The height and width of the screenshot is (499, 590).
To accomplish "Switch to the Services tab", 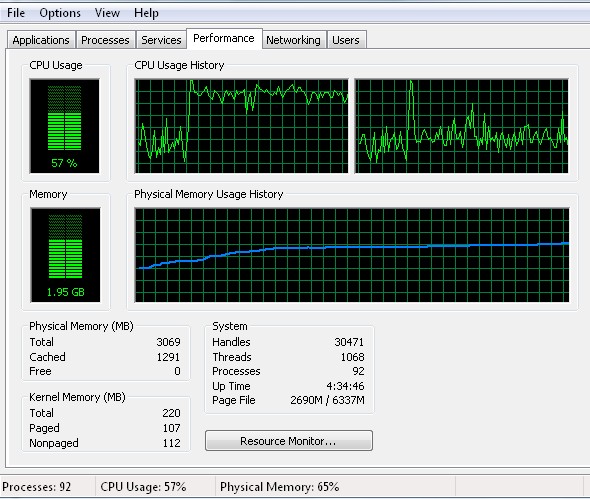I will [x=161, y=40].
